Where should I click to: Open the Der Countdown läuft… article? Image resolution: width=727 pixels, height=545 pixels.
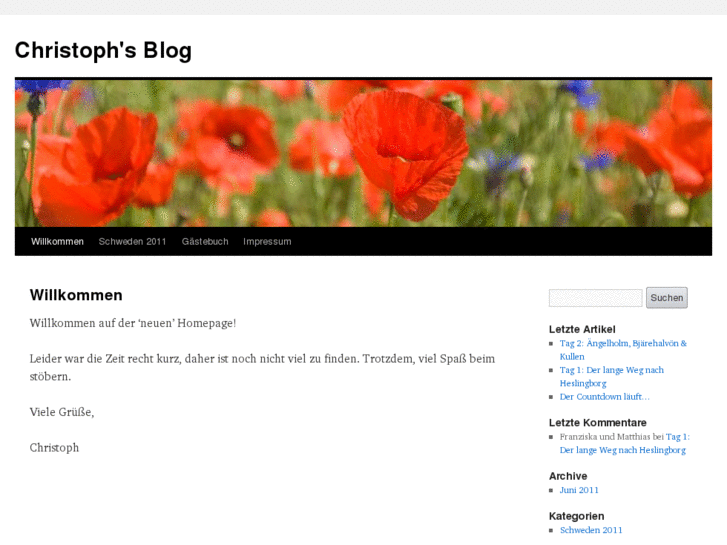coord(604,397)
